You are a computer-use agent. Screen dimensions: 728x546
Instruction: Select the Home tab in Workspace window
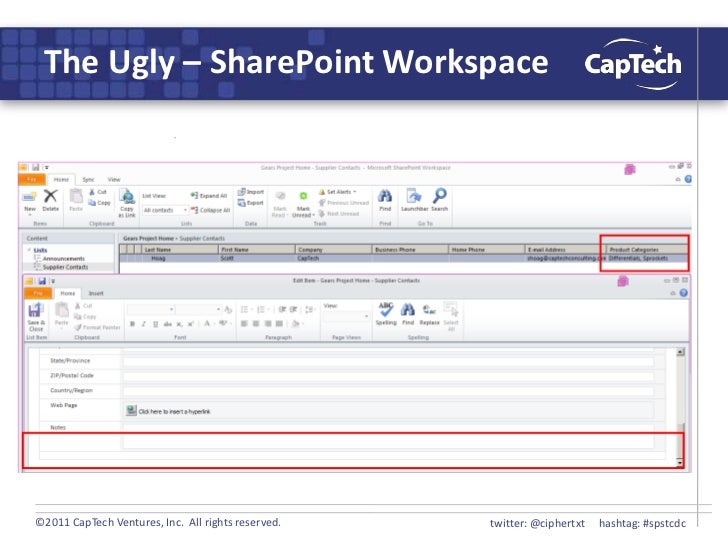click(x=61, y=179)
